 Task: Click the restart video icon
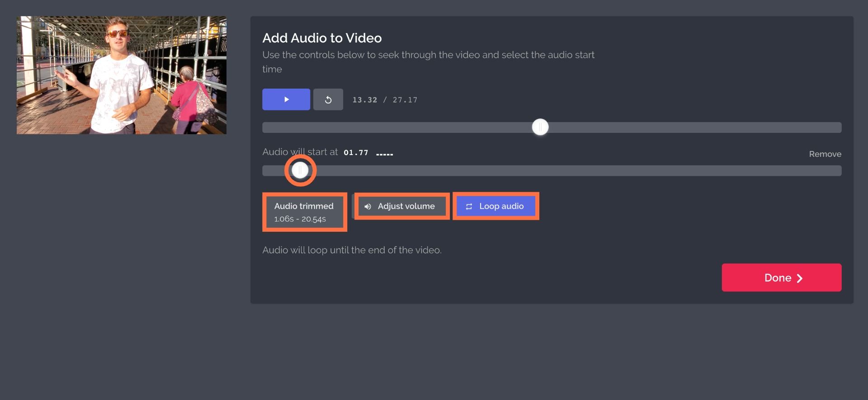[x=328, y=99]
